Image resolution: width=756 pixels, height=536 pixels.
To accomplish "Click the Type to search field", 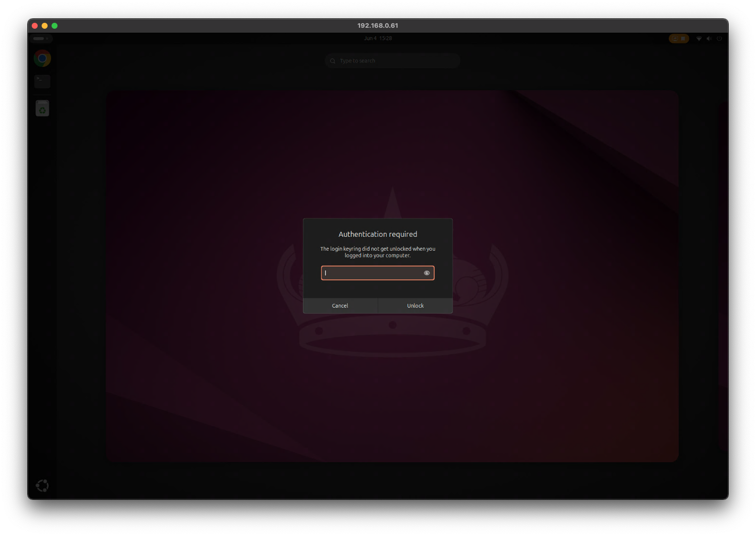I will coord(393,61).
